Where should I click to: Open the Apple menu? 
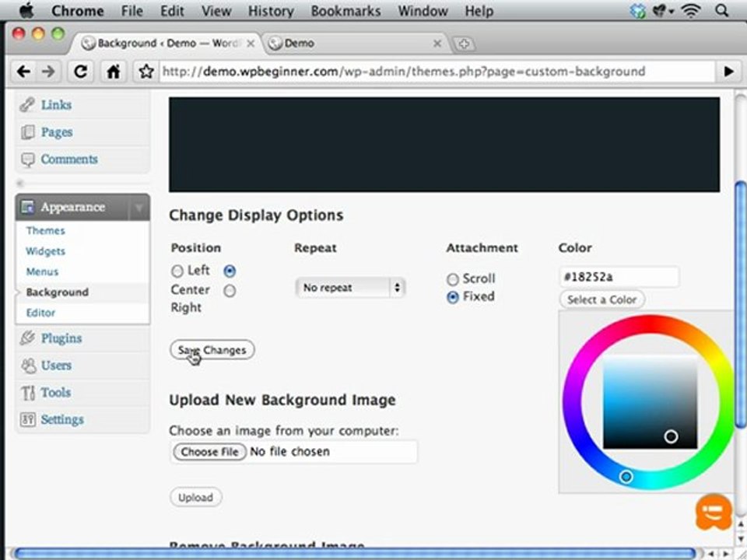click(26, 10)
